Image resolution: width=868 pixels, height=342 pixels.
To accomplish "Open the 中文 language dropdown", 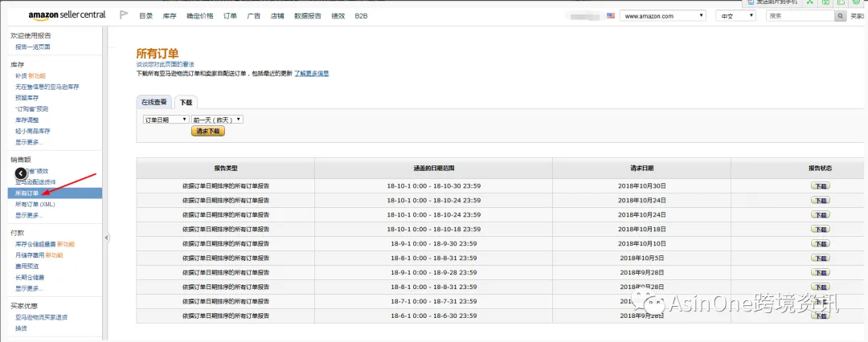I will coord(735,16).
